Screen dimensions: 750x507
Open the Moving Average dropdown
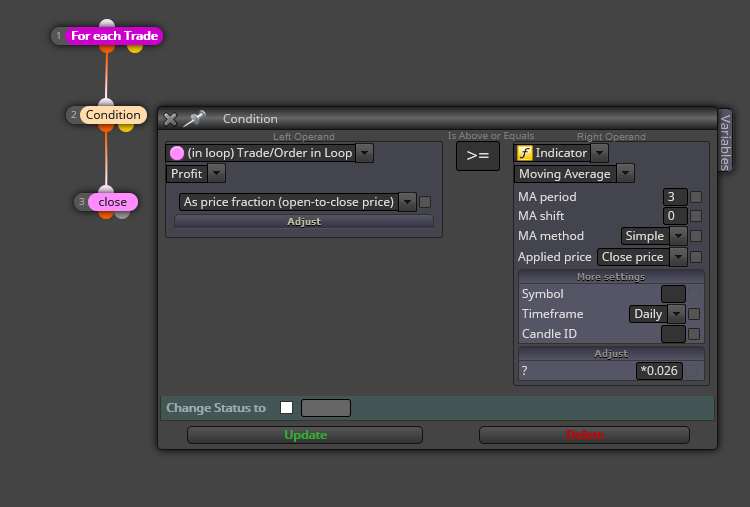pyautogui.click(x=625, y=174)
